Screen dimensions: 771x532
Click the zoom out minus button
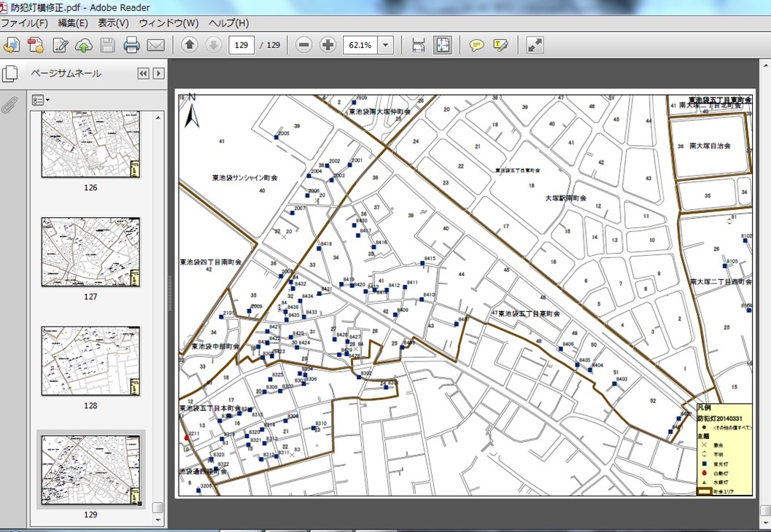point(304,45)
